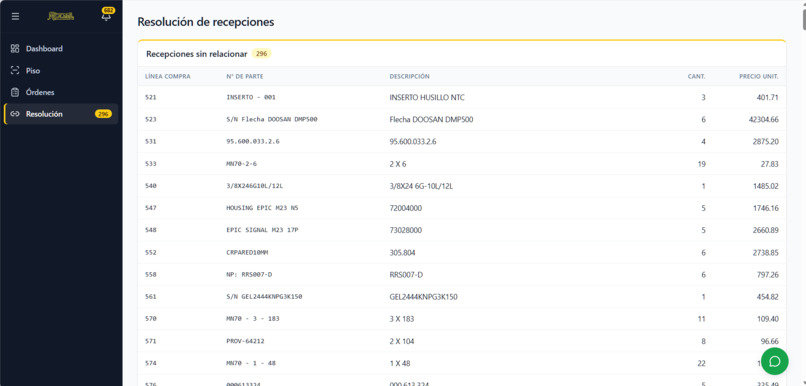
Task: Click price 1485.02
Action: pos(766,186)
